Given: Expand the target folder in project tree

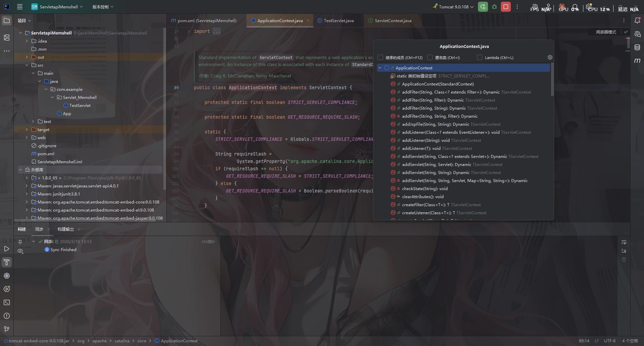Looking at the screenshot, I should point(27,129).
